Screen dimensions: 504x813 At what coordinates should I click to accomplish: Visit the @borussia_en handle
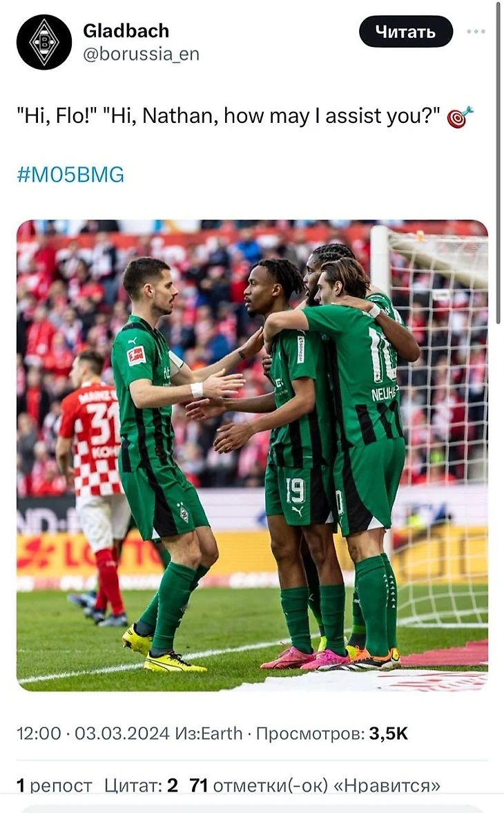point(141,53)
